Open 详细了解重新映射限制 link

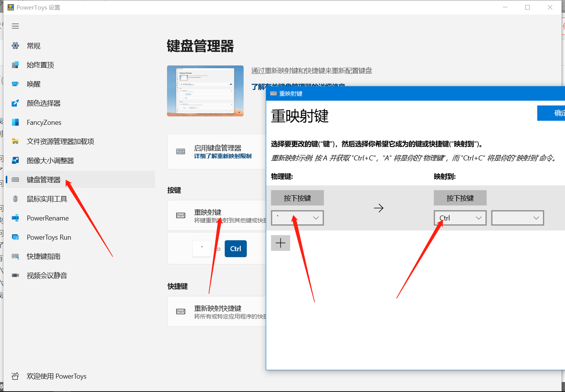tap(223, 156)
